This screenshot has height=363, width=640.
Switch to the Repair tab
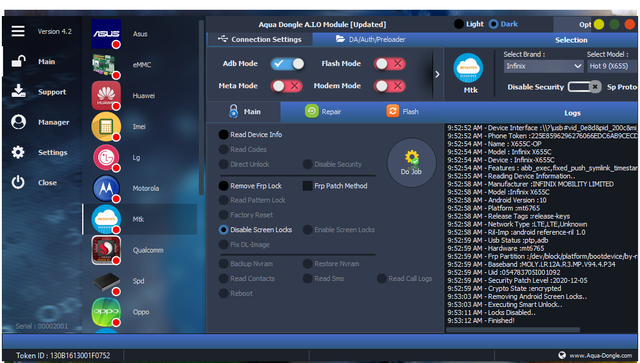point(323,111)
